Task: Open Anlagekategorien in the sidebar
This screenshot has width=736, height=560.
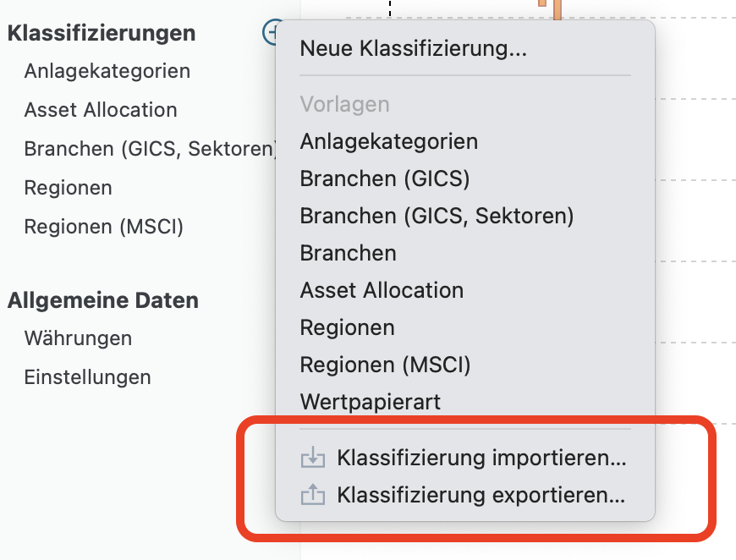Action: click(x=107, y=71)
